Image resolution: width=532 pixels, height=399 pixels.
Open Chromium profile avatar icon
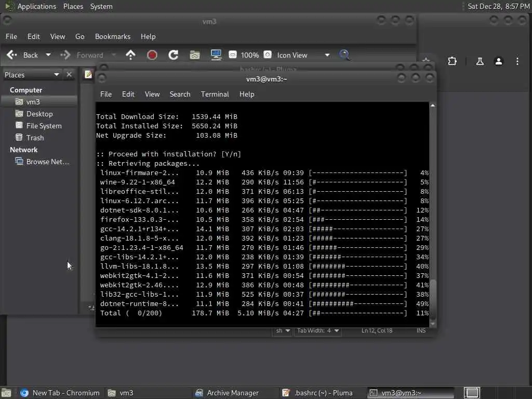pos(498,61)
